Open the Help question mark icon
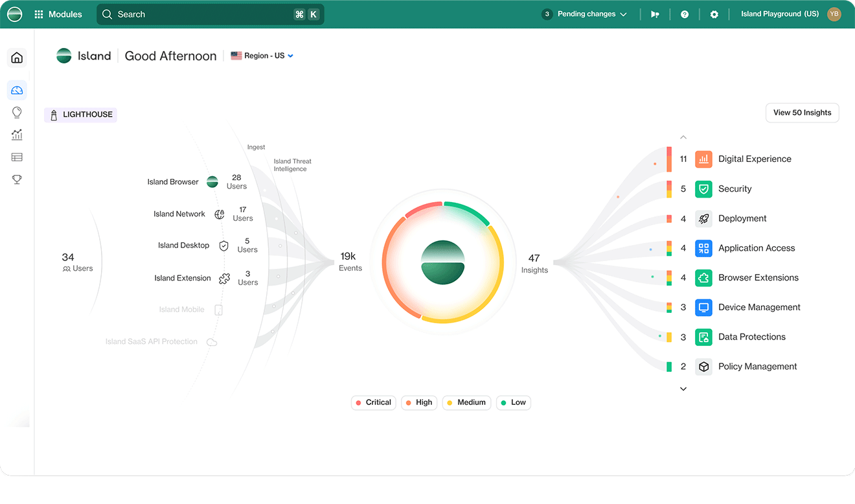This screenshot has width=855, height=504. pos(685,14)
